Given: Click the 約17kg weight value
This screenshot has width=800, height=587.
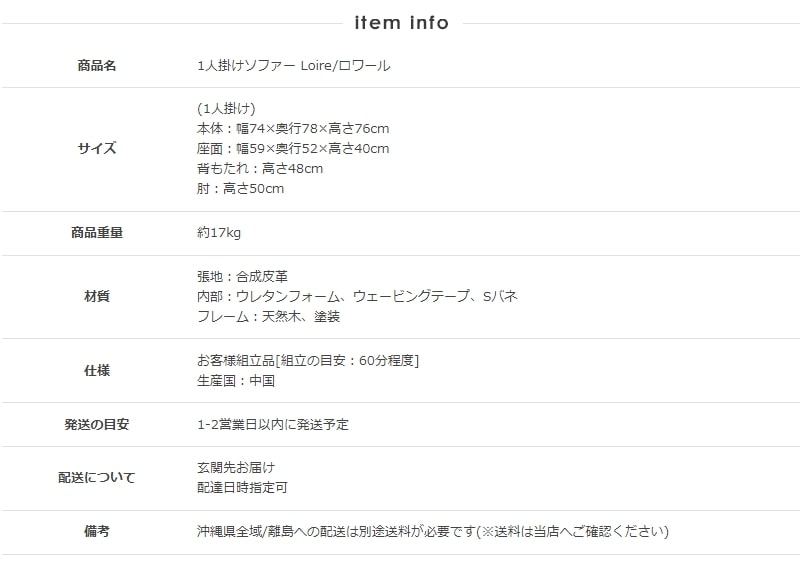Looking at the screenshot, I should click(219, 233).
